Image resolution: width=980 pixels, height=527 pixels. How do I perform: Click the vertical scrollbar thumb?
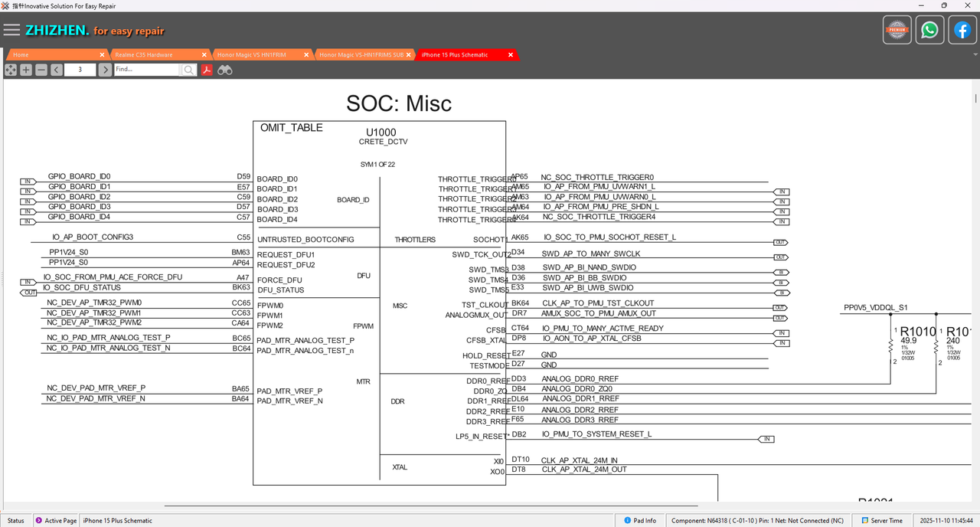(x=975, y=98)
